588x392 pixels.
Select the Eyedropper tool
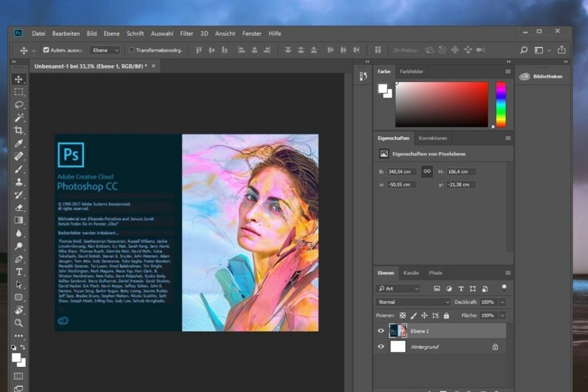click(x=18, y=143)
